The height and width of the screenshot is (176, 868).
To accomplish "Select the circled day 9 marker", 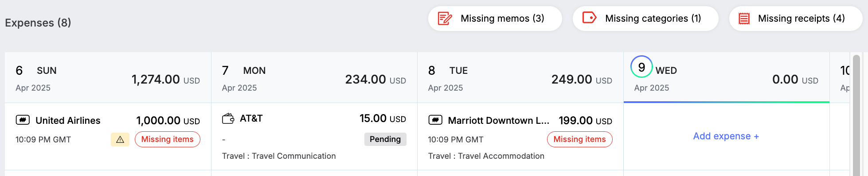I will tap(641, 67).
